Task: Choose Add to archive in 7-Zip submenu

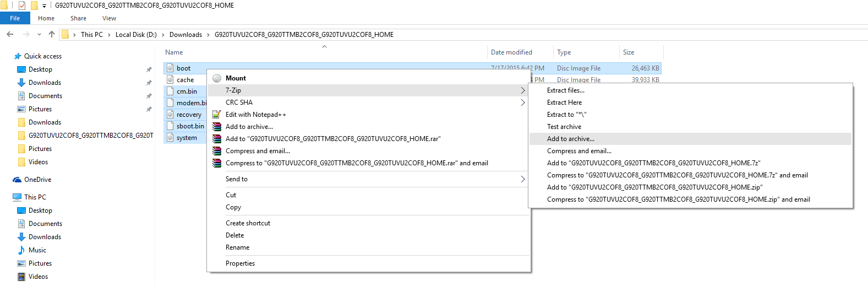Action: (570, 139)
